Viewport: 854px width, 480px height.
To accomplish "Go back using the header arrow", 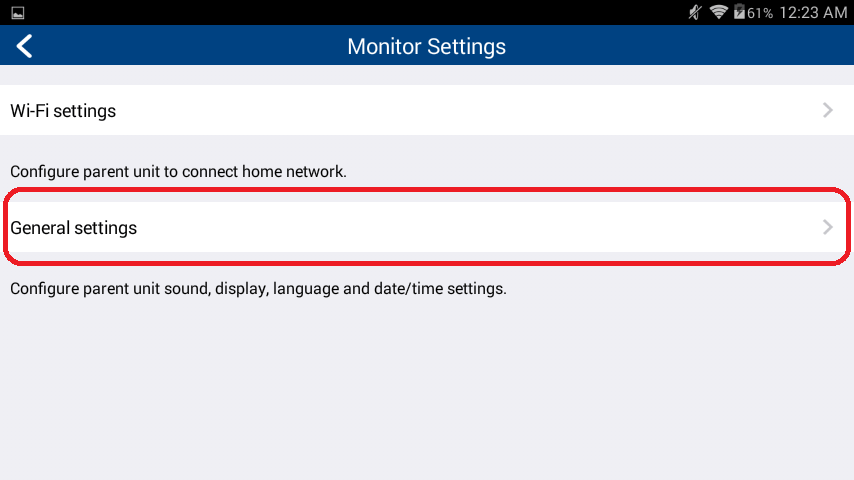I will [24, 46].
